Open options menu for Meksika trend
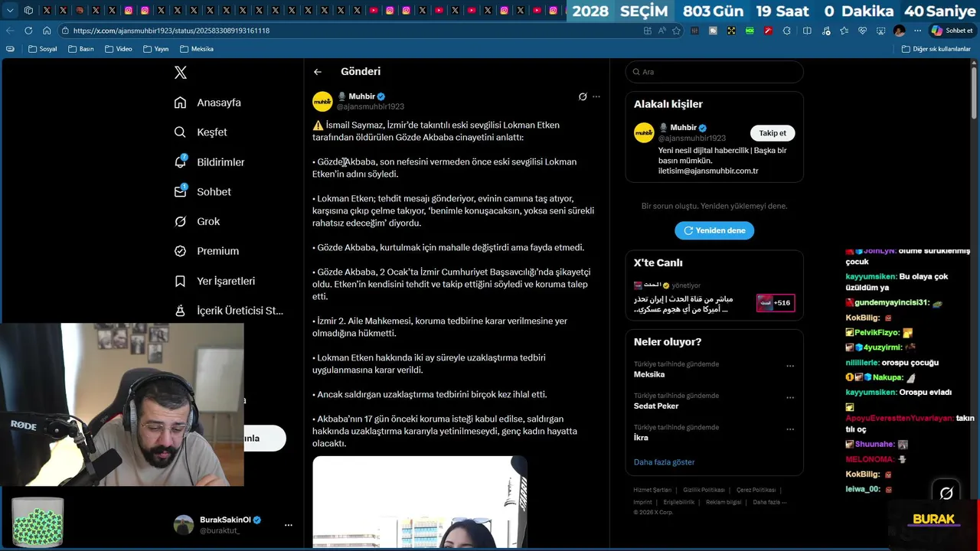Screen dimensions: 980x551 click(790, 366)
